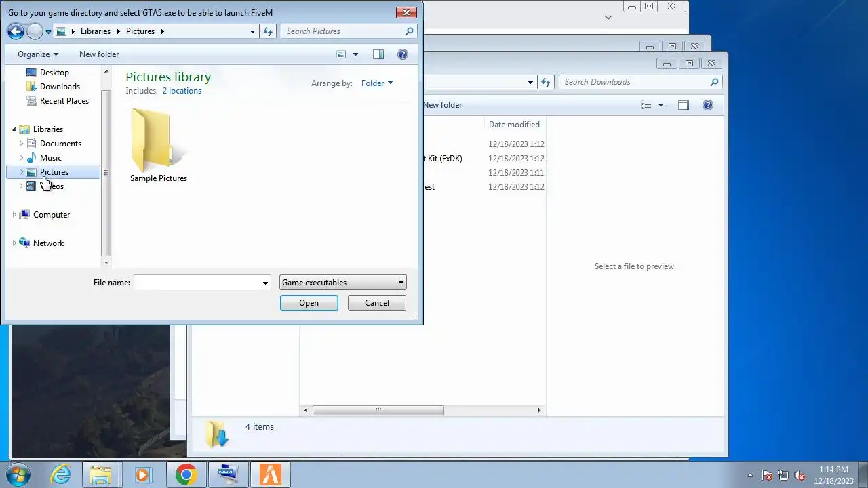
Task: Open Windows Media Player from taskbar
Action: (142, 474)
